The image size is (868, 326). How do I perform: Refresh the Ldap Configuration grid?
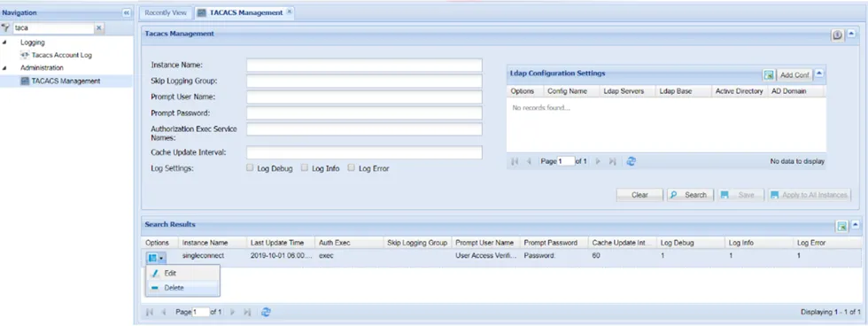click(x=631, y=161)
